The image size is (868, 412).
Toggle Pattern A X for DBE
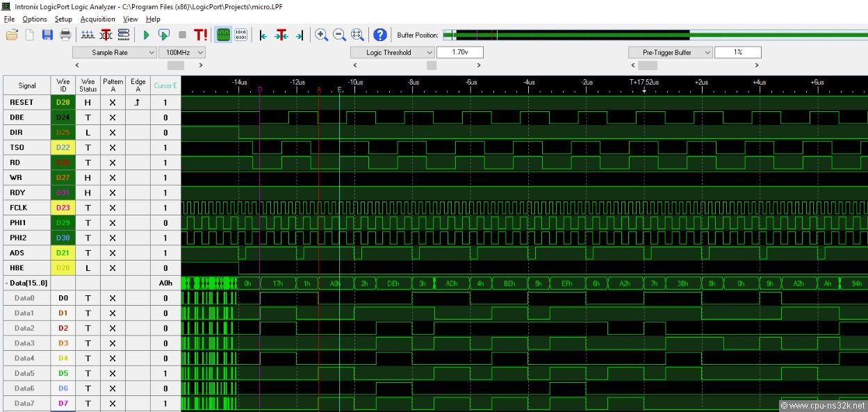pos(113,117)
